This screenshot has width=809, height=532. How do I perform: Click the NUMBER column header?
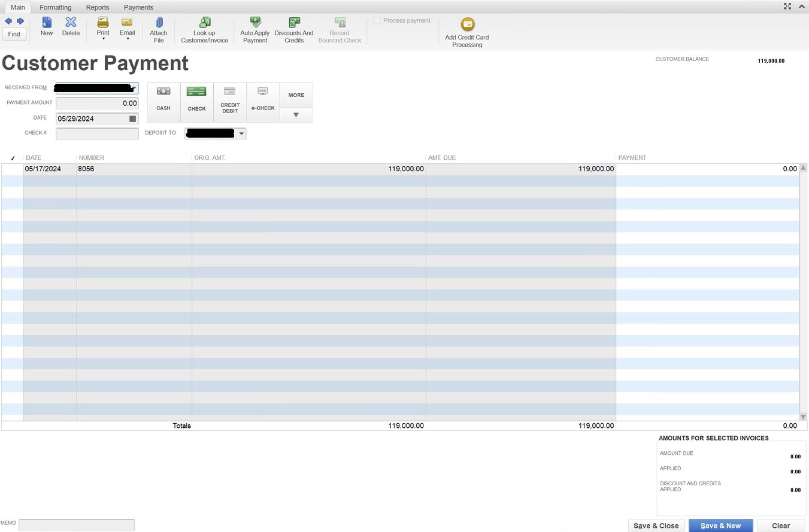pos(92,158)
